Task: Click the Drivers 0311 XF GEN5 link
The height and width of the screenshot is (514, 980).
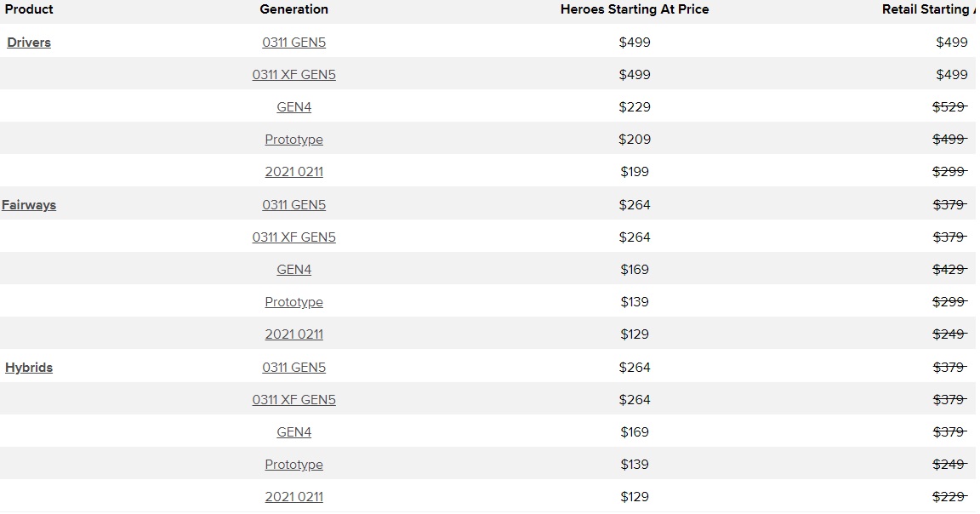Action: point(293,75)
